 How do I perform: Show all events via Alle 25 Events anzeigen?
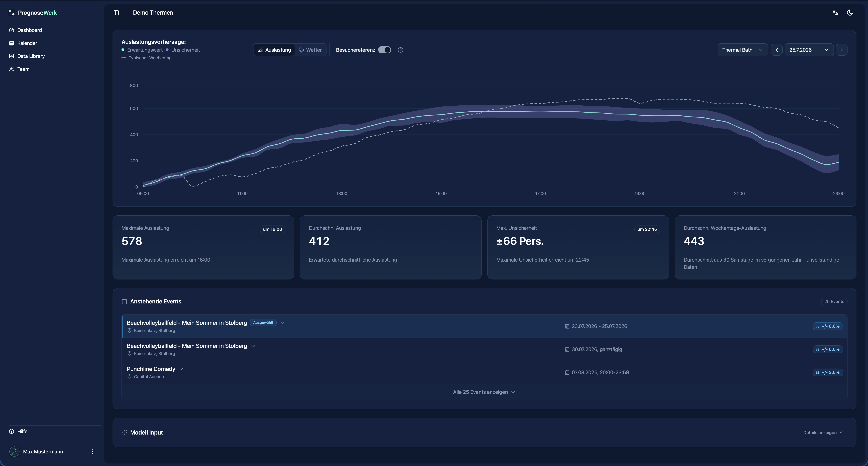tap(484, 392)
